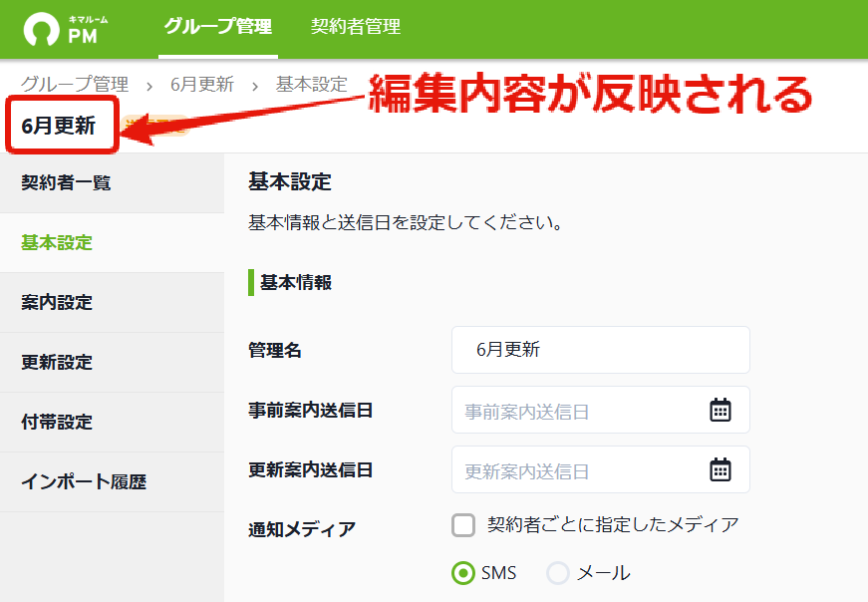Open calendar icon for 更新案内送信日
The image size is (868, 602).
(x=721, y=469)
